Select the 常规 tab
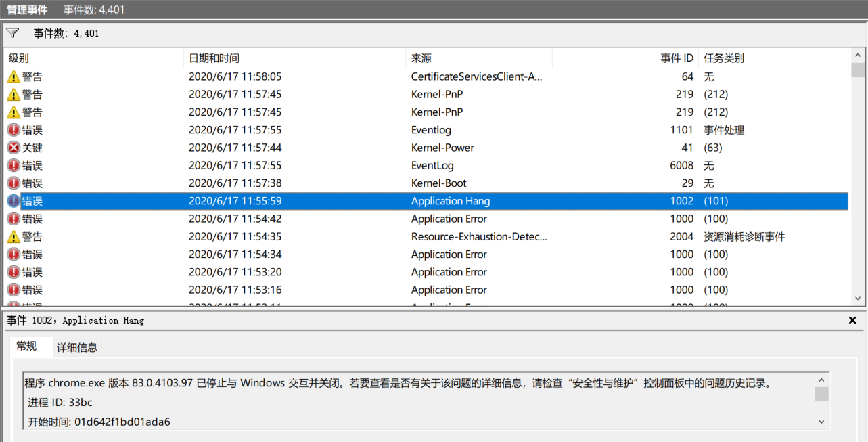 27,347
